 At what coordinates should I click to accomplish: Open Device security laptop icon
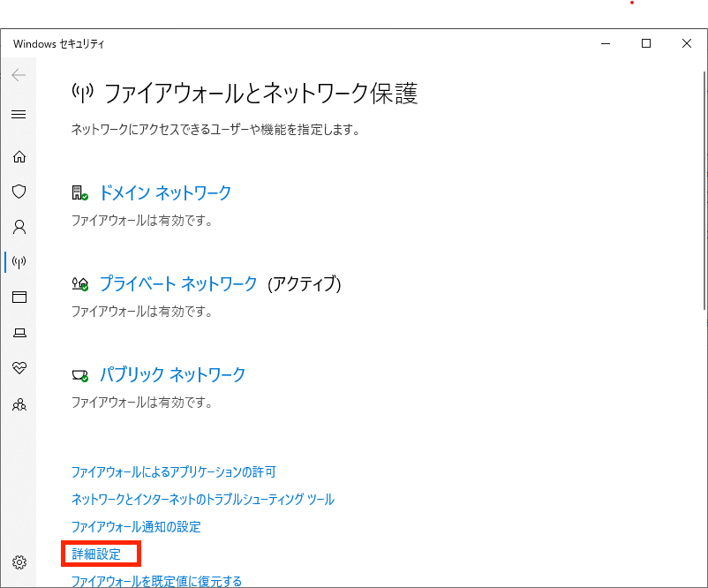(19, 333)
